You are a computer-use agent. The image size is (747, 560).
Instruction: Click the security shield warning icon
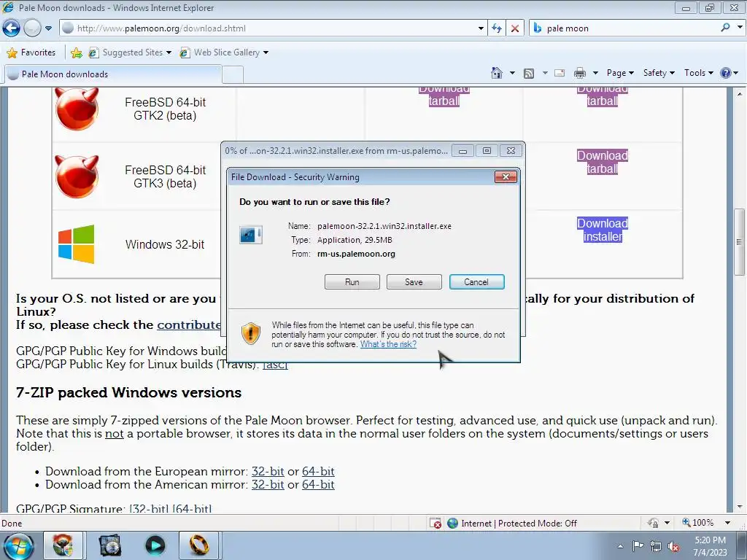click(x=251, y=332)
